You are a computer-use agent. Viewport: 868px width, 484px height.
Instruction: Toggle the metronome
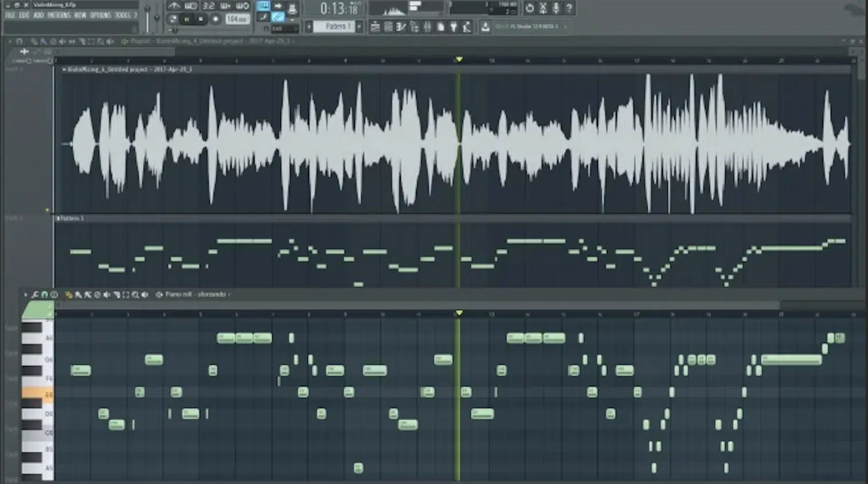click(173, 6)
